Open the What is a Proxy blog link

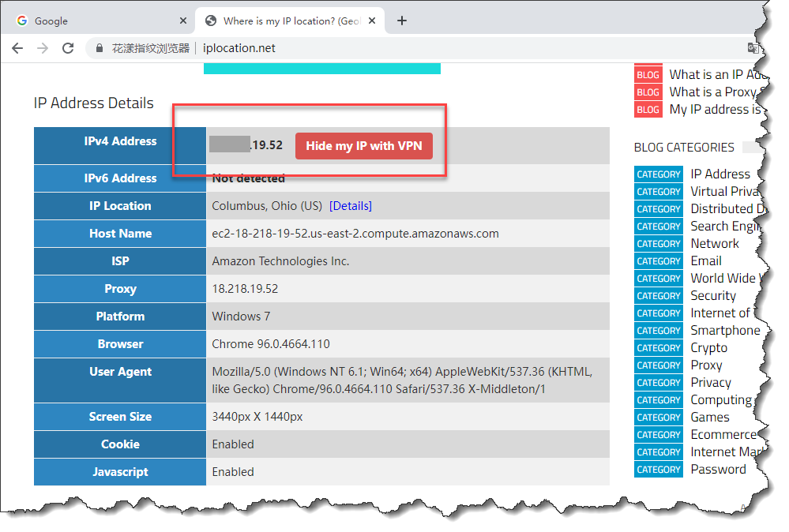coord(716,92)
